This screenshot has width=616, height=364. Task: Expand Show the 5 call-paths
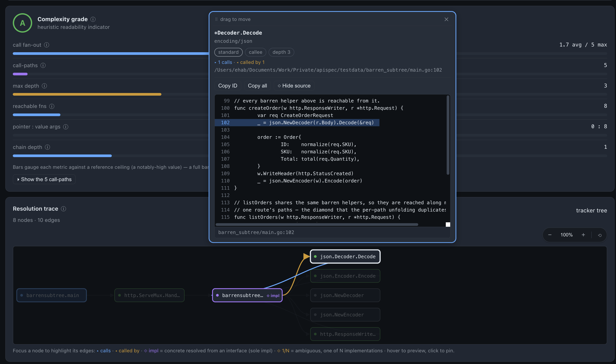[x=44, y=179]
